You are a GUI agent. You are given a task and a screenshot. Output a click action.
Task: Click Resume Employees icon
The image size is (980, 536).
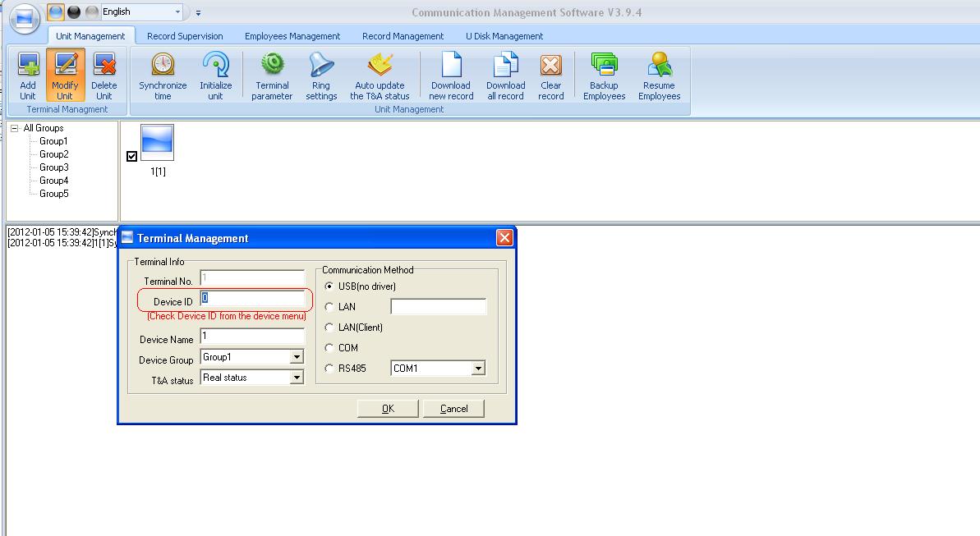pos(659,66)
